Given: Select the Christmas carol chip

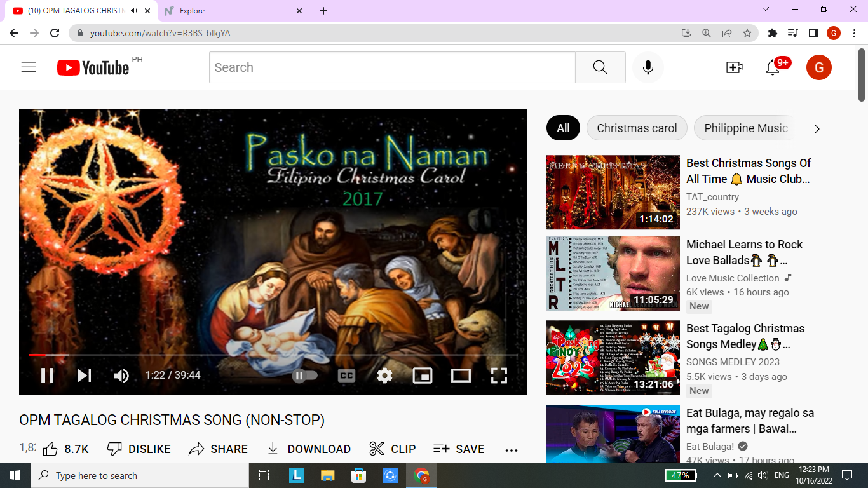Looking at the screenshot, I should tap(637, 128).
